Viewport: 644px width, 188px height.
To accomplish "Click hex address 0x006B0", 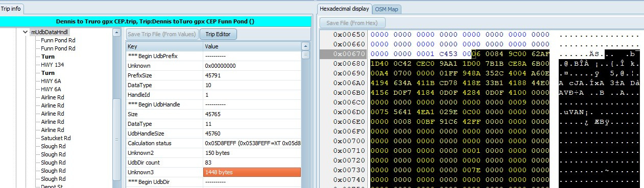I will pos(349,93).
